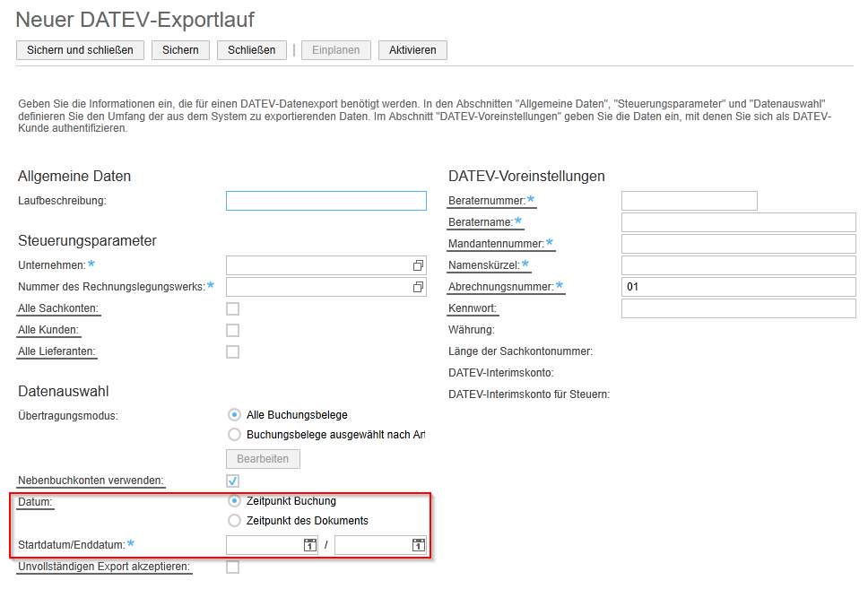The height and width of the screenshot is (589, 868).
Task: Click the Beratername input field
Action: pos(739,222)
